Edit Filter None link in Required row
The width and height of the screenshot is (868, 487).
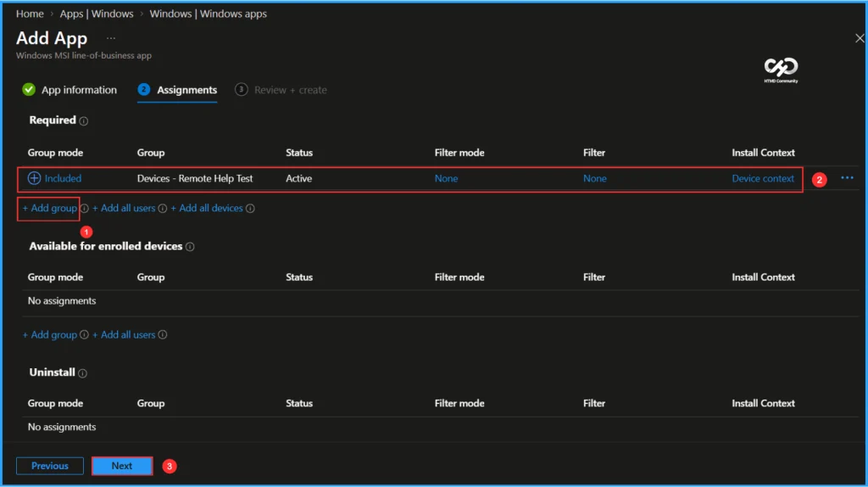tap(595, 178)
